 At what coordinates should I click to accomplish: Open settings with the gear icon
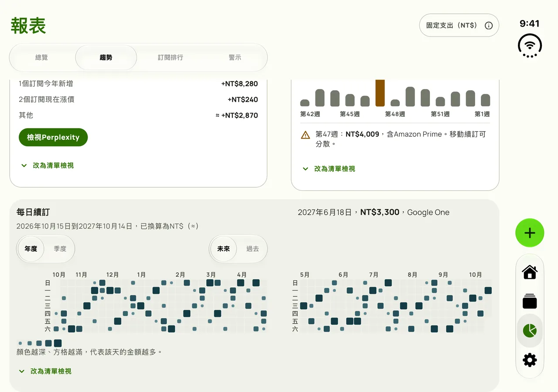pyautogui.click(x=530, y=360)
